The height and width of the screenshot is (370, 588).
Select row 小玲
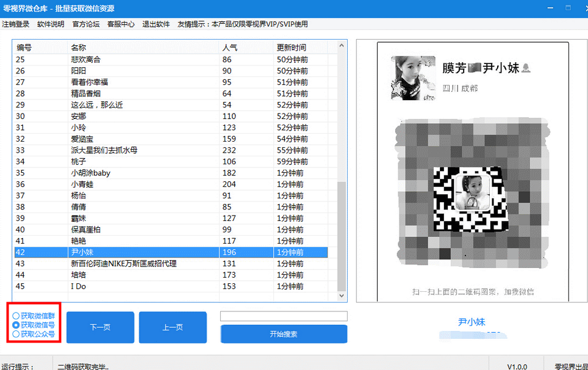tap(171, 128)
